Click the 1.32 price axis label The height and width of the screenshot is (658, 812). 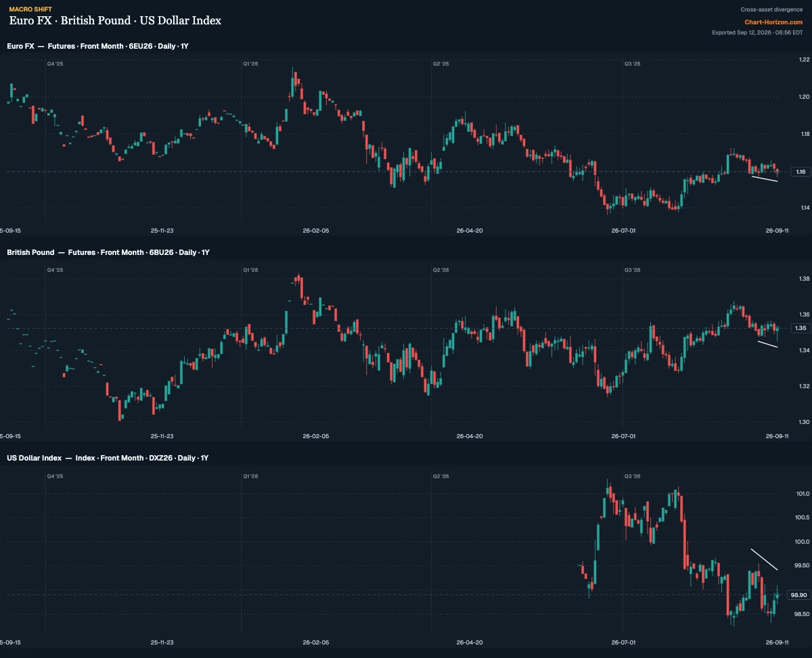click(804, 386)
